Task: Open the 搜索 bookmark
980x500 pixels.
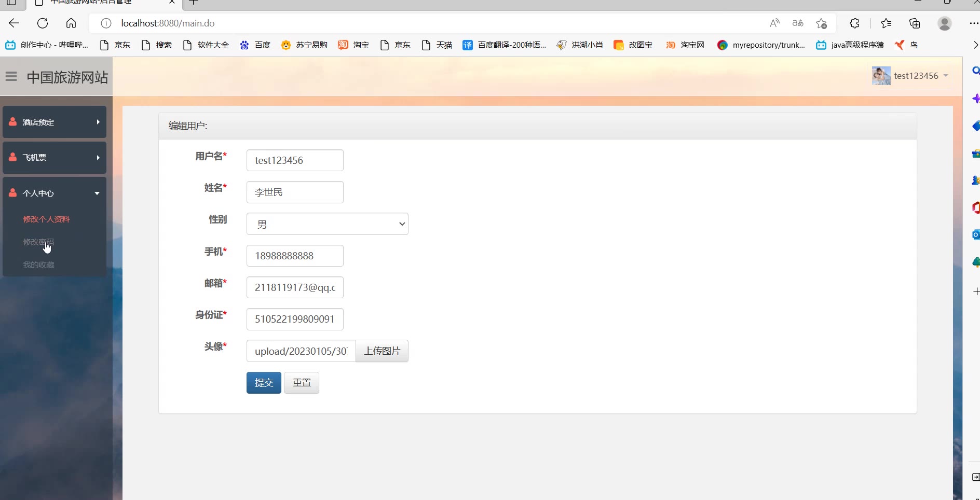Action: click(157, 45)
